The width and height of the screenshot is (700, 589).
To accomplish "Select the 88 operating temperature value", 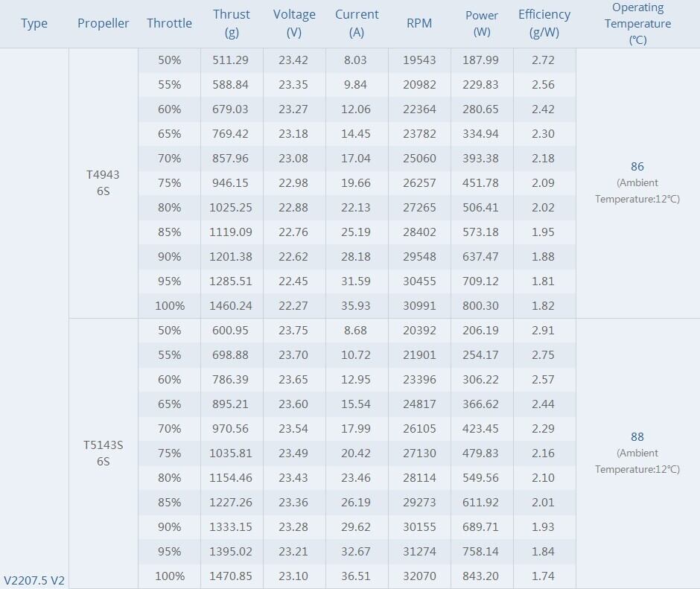I will pos(637,437).
